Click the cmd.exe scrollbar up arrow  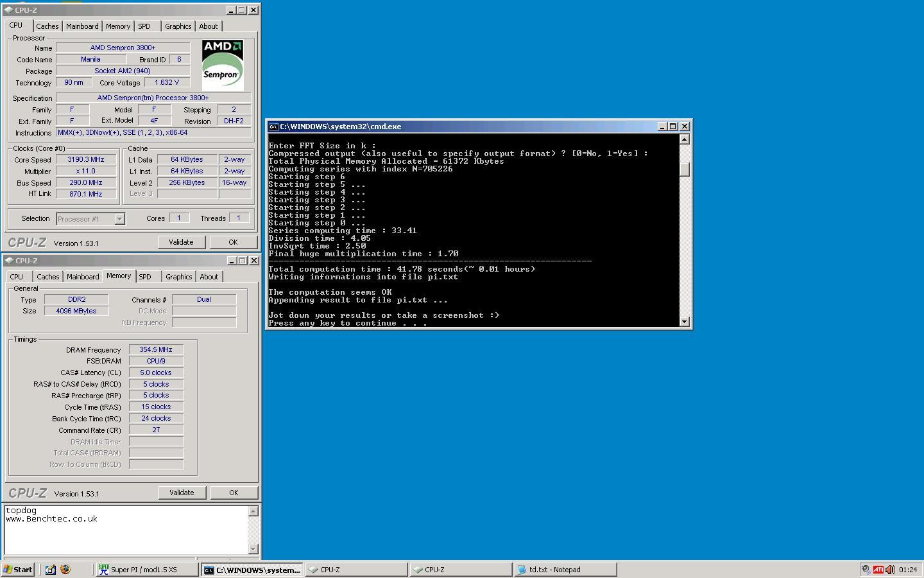click(685, 139)
